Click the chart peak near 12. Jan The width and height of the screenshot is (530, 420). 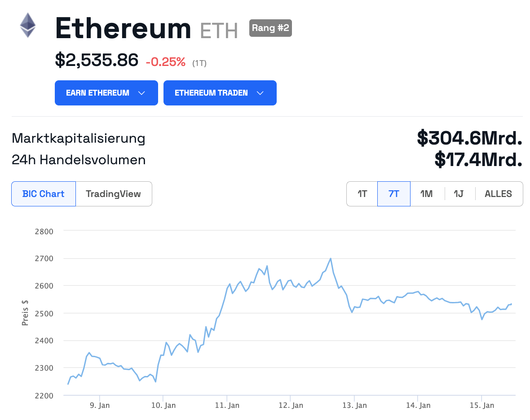coord(331,258)
